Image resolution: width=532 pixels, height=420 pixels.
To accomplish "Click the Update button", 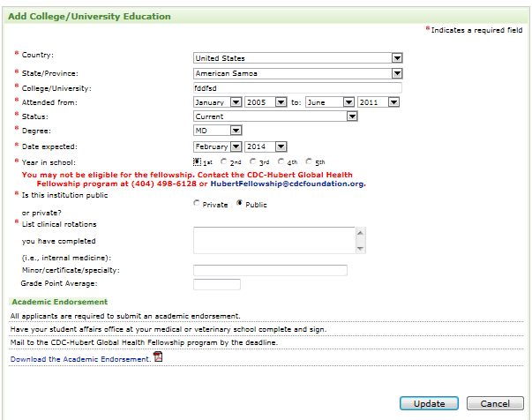I will 429,404.
